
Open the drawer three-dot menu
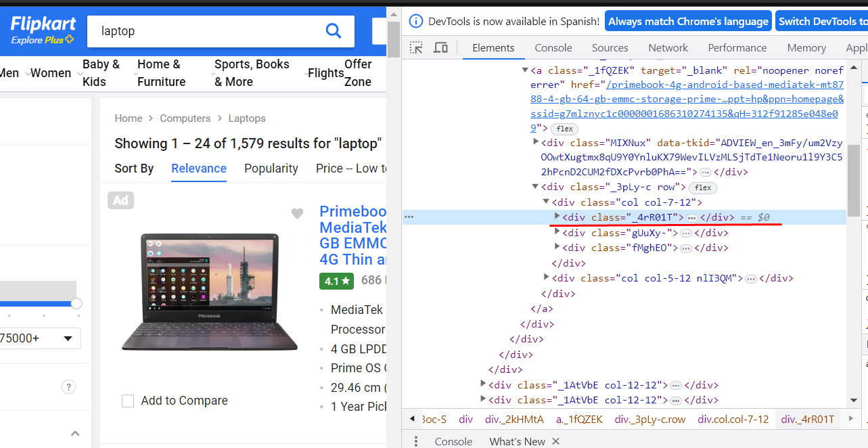coord(416,441)
